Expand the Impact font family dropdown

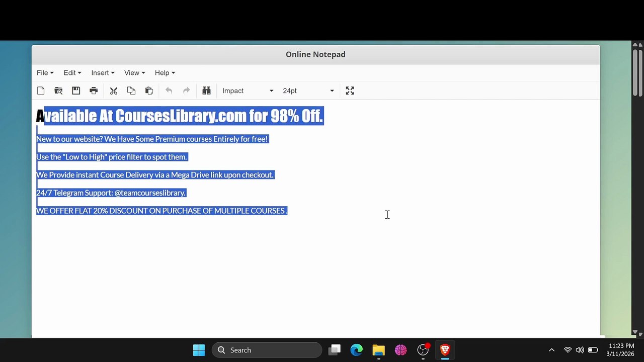(248, 90)
